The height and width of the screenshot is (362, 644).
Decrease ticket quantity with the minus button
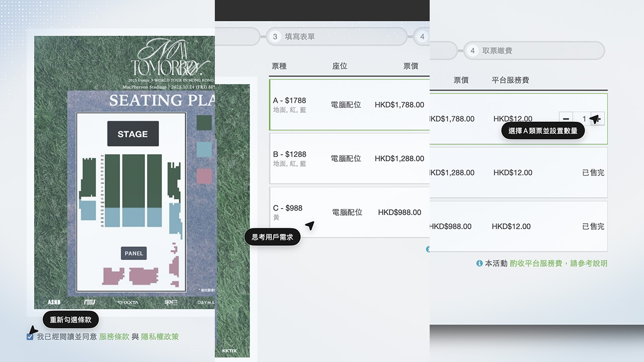(566, 119)
